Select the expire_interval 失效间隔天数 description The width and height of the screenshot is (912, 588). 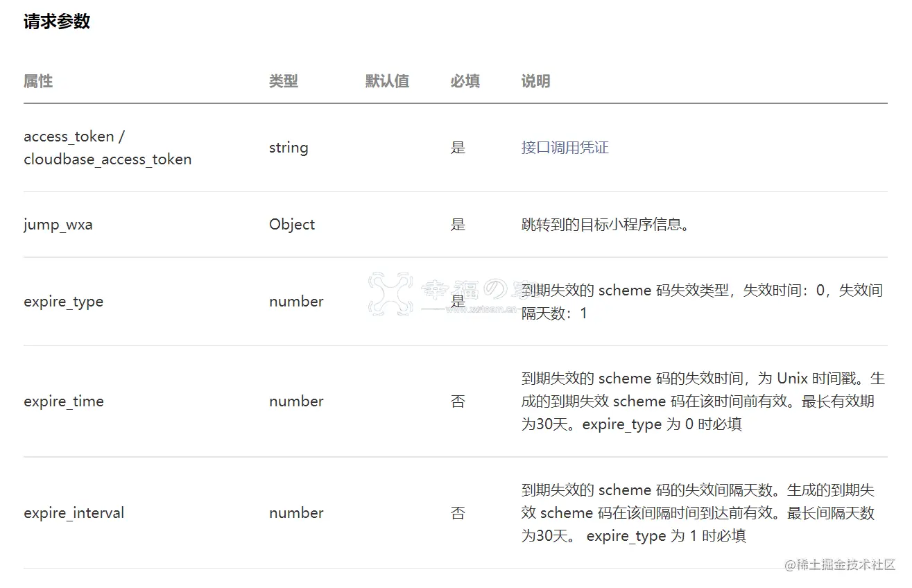coord(698,513)
